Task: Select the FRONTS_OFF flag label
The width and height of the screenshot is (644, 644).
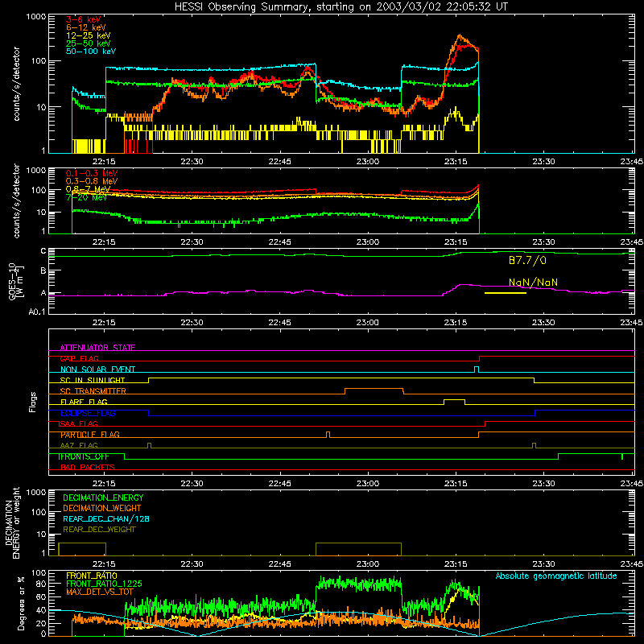Action: coord(84,456)
